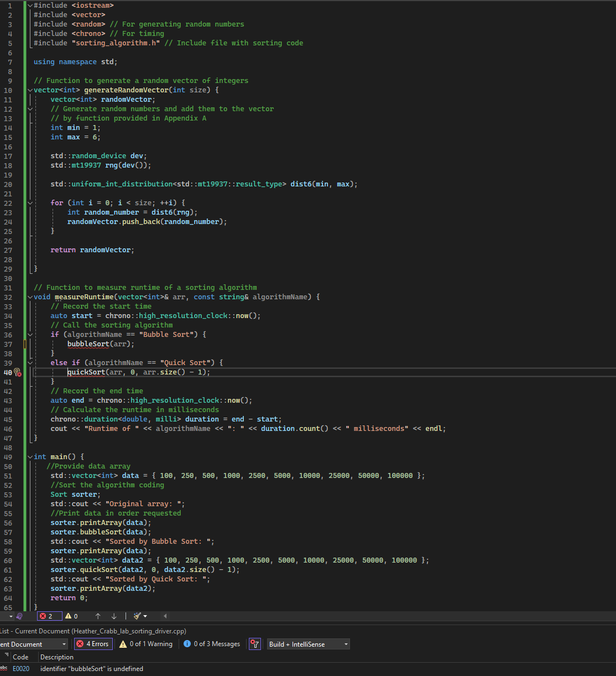Click the Description column header
Viewport: 616px width, 676px height.
57,657
